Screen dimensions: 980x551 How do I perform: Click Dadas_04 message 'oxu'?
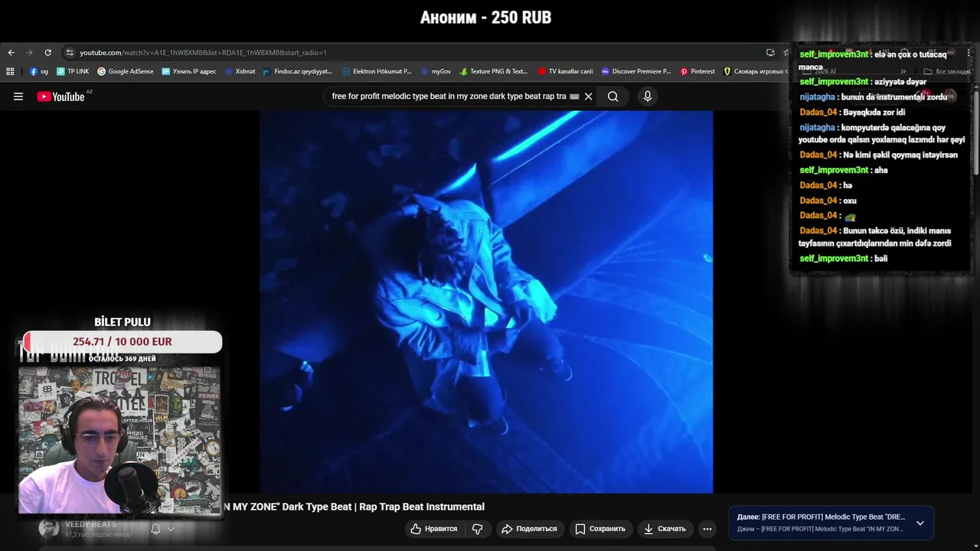pyautogui.click(x=849, y=201)
